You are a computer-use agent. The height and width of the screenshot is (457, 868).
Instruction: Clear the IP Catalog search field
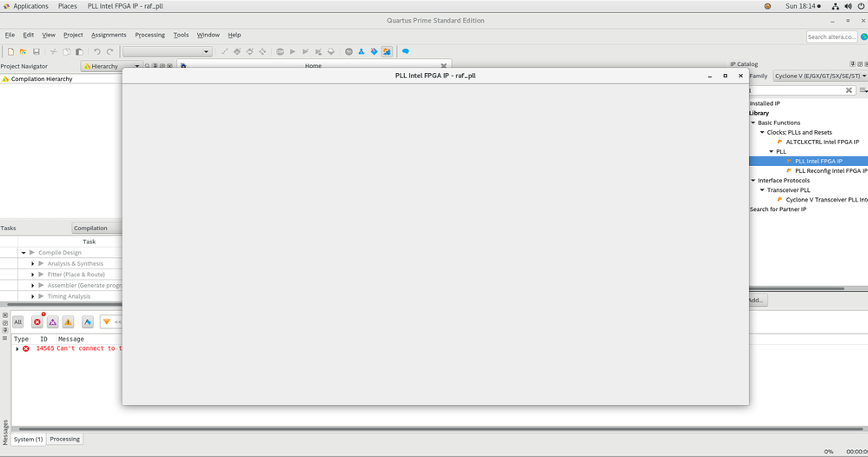[849, 90]
